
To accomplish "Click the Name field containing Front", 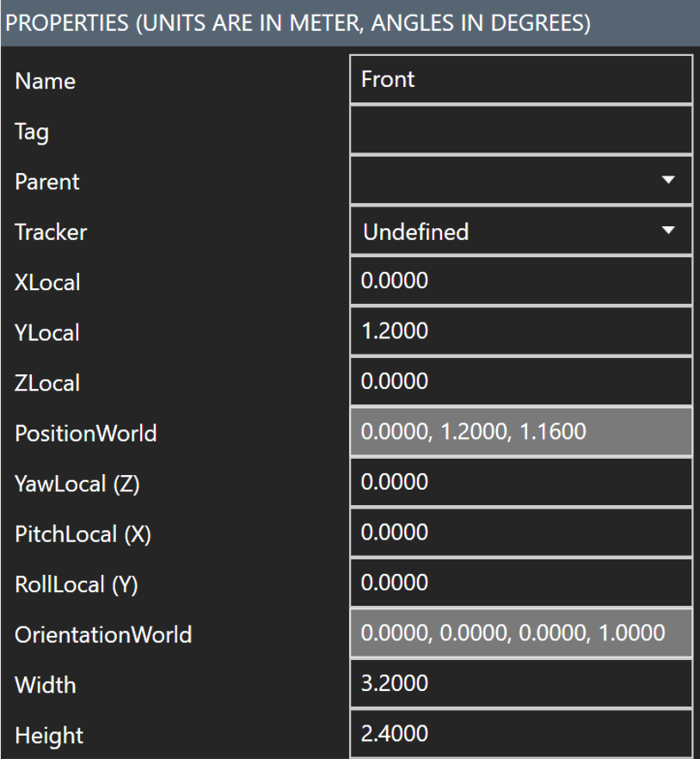I will [x=520, y=80].
